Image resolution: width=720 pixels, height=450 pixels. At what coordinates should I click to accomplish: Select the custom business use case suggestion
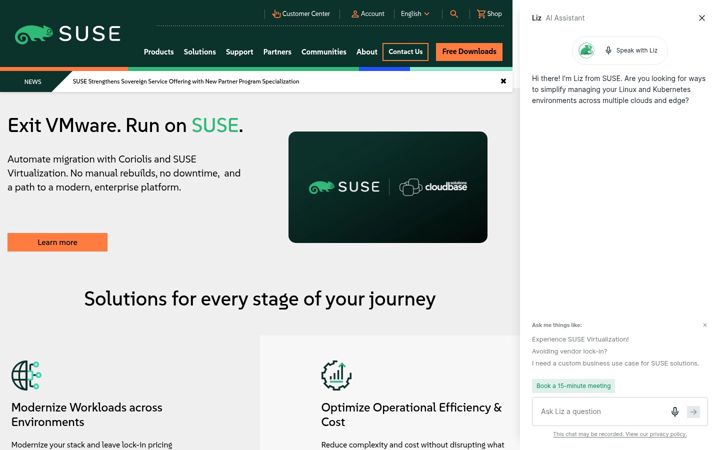(x=615, y=363)
